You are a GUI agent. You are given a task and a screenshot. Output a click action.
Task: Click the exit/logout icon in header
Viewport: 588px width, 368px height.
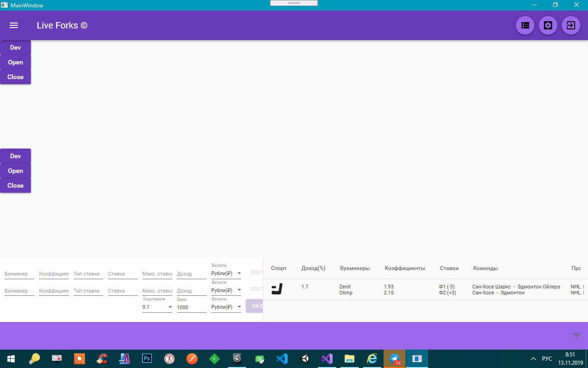point(571,25)
